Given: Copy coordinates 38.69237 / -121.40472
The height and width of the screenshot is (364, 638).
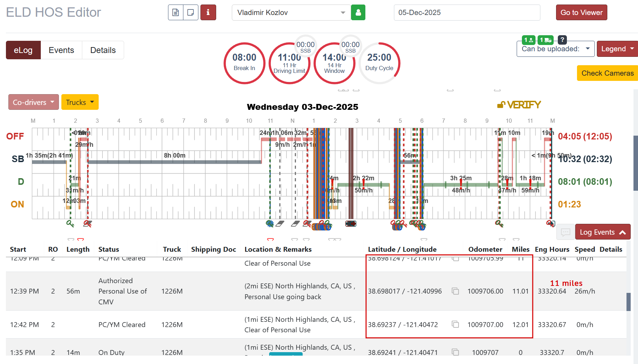Looking at the screenshot, I should pyautogui.click(x=455, y=325).
